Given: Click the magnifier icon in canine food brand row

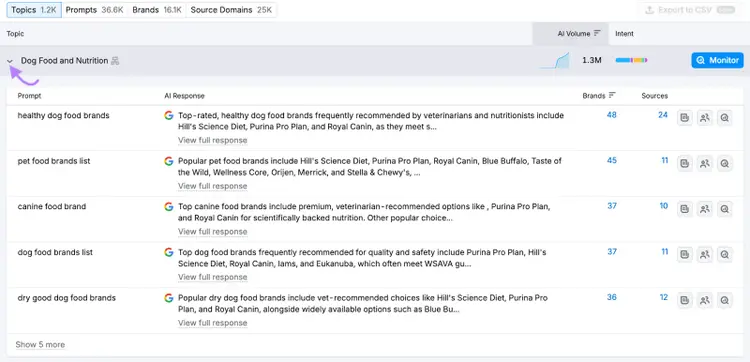Looking at the screenshot, I should coord(725,209).
